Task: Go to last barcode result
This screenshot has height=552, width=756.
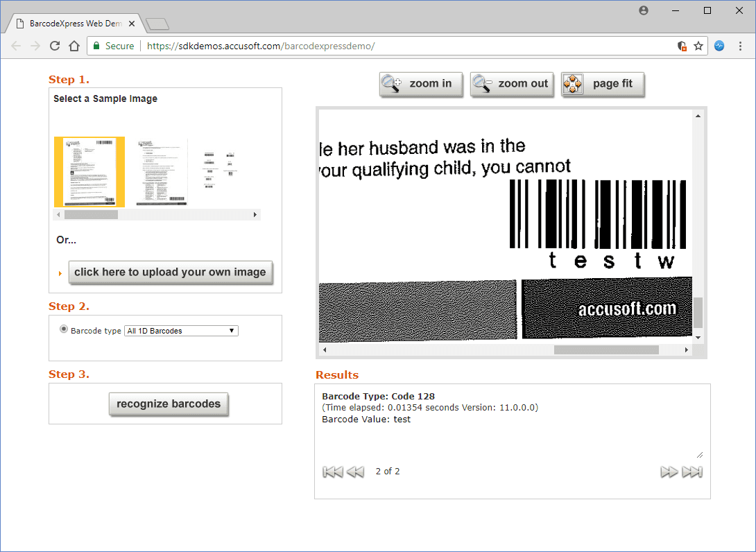Action: 692,472
